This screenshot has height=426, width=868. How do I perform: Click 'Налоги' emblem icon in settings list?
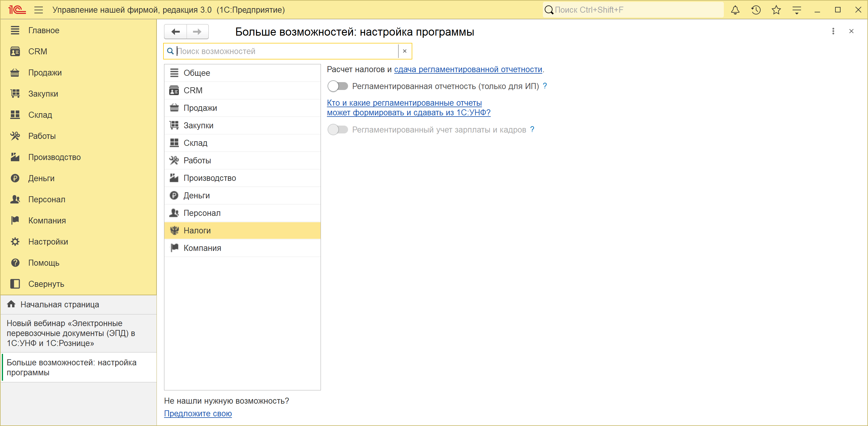(x=174, y=231)
